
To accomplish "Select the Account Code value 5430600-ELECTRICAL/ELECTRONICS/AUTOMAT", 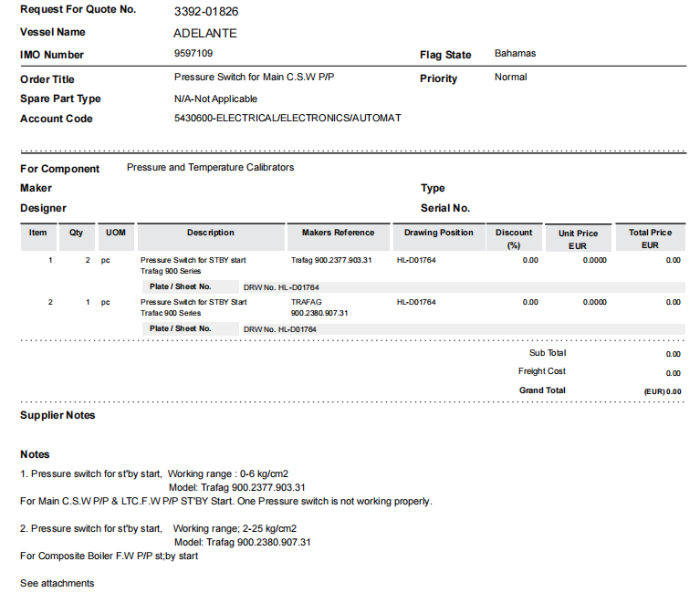I will pos(287,119).
